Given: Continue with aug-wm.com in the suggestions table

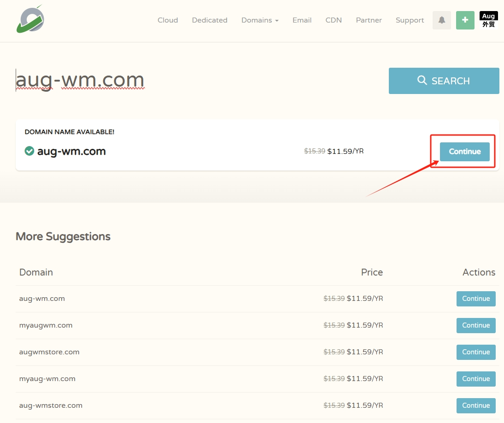Looking at the screenshot, I should (x=475, y=299).
